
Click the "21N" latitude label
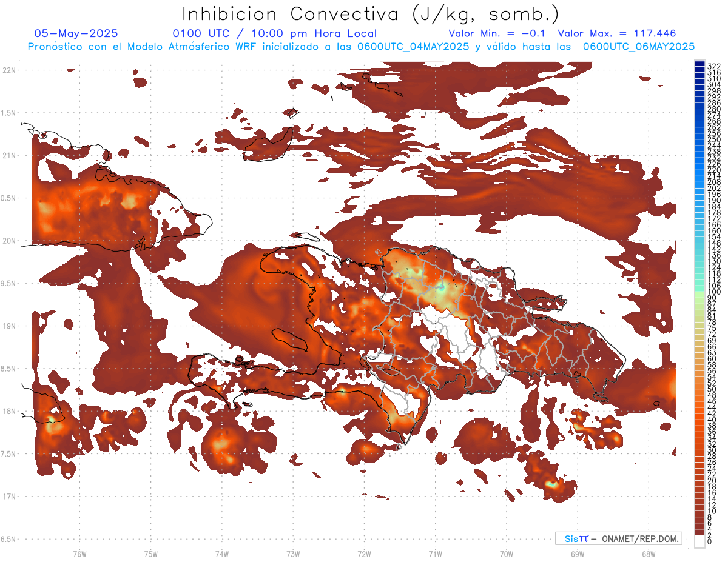click(9, 155)
